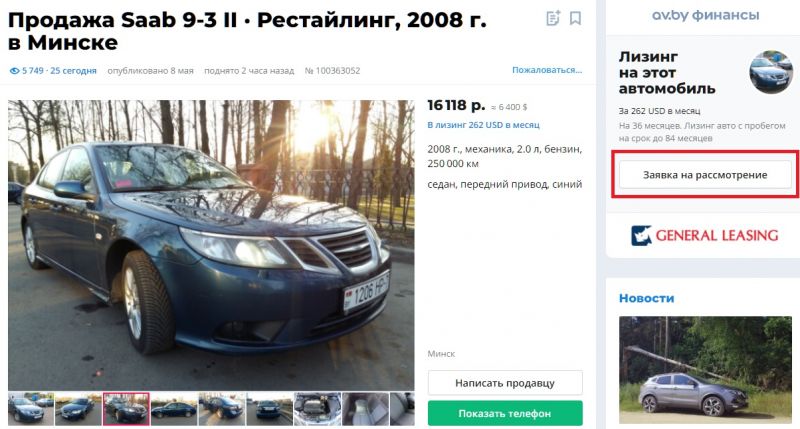Click the eye views counter icon
Screen dimensions: 800x429
pos(14,71)
